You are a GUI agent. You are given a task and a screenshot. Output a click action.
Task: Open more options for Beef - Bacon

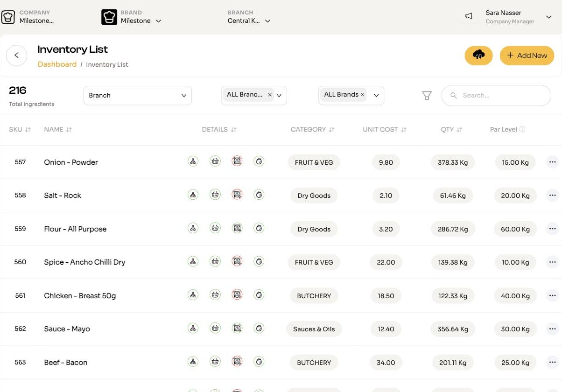[x=553, y=362]
